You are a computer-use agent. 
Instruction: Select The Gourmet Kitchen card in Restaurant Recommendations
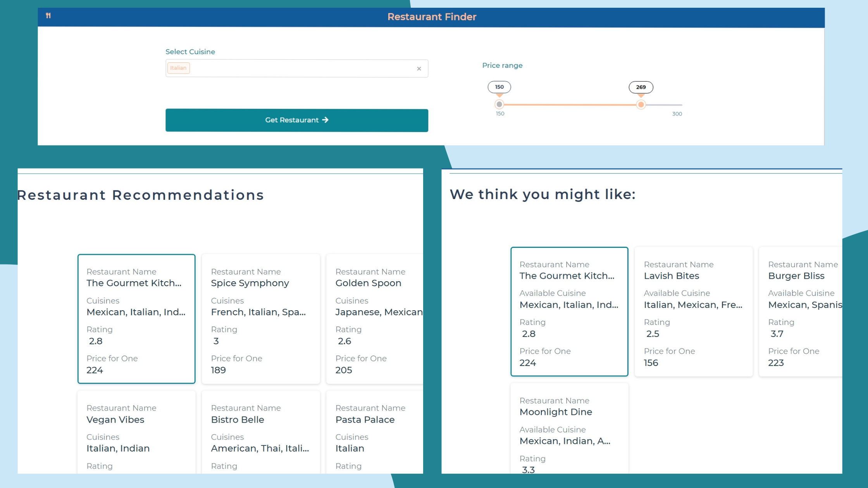click(x=136, y=319)
